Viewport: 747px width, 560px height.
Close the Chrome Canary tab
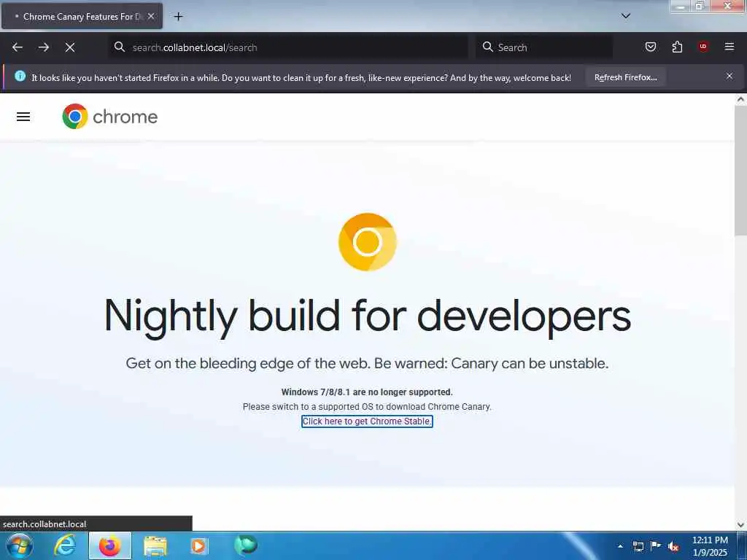tap(151, 16)
